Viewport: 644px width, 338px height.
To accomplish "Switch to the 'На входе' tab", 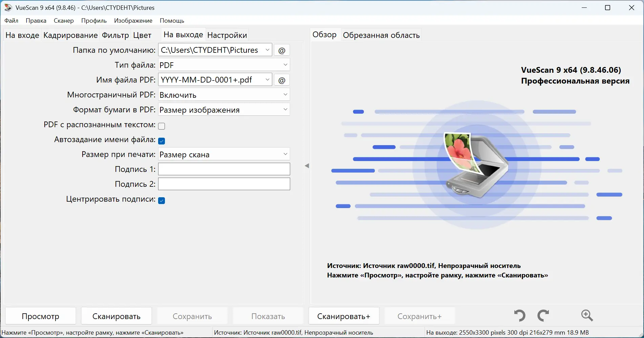I will 22,35.
